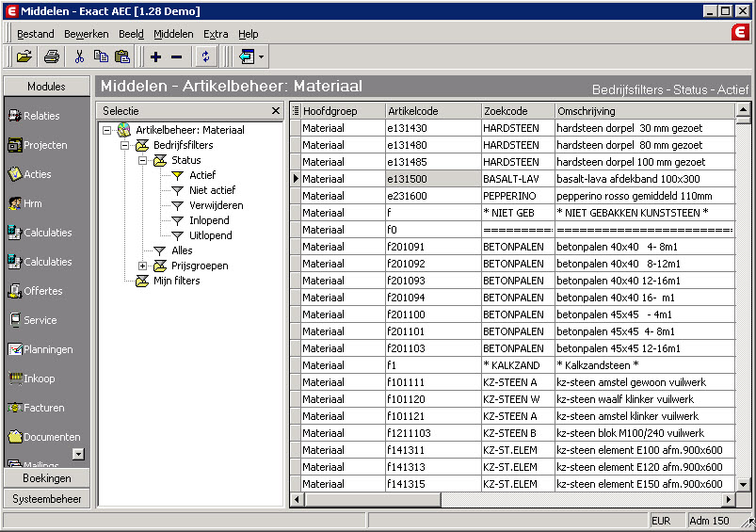756x532 pixels.
Task: Select the Inlopend filter
Action: click(x=209, y=220)
